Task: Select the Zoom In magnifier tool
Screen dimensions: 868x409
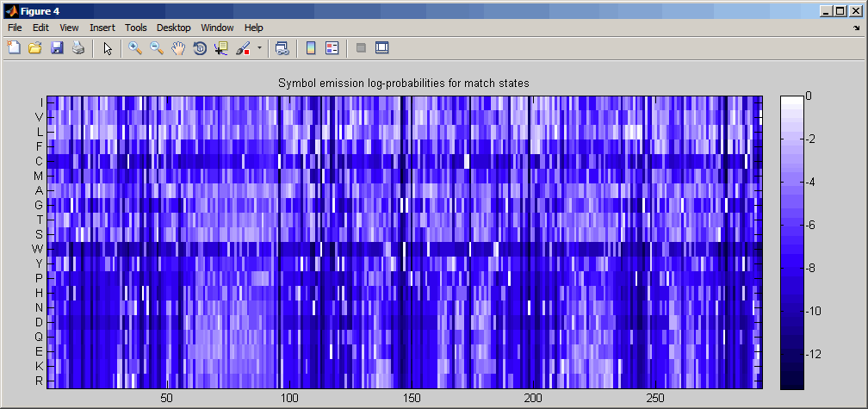Action: pos(135,48)
